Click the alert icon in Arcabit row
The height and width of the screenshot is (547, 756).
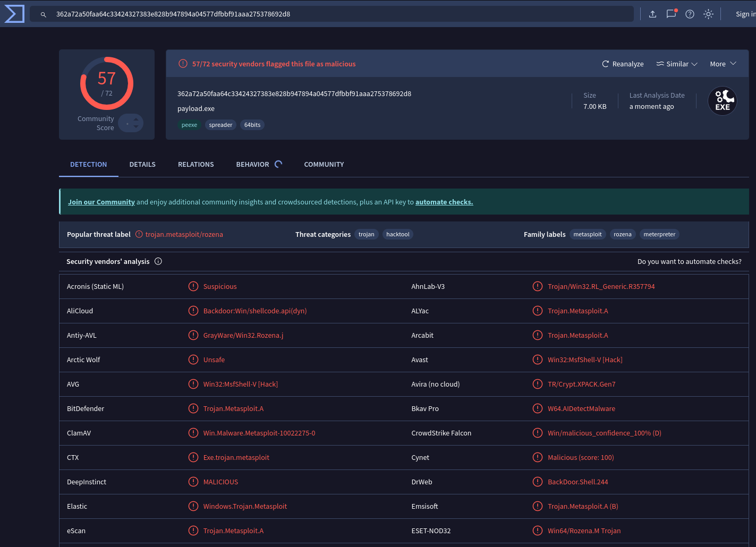538,335
